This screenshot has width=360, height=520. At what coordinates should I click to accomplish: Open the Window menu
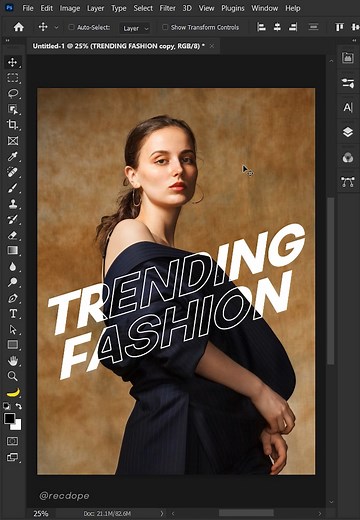[x=265, y=8]
